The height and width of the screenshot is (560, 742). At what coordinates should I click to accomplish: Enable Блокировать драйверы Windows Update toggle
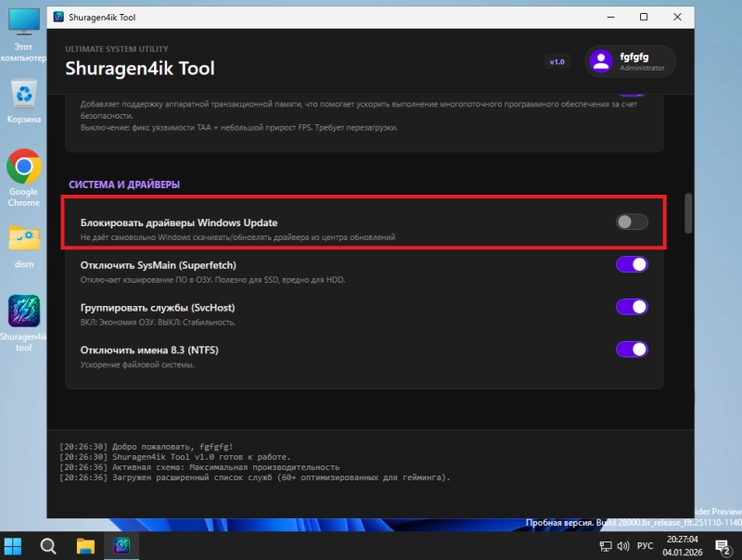pyautogui.click(x=632, y=222)
